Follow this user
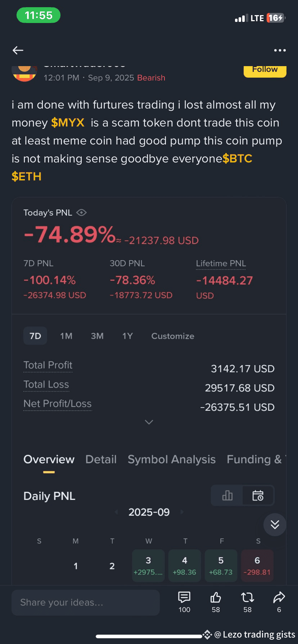Viewport: 298px width, 644px height. tap(265, 70)
